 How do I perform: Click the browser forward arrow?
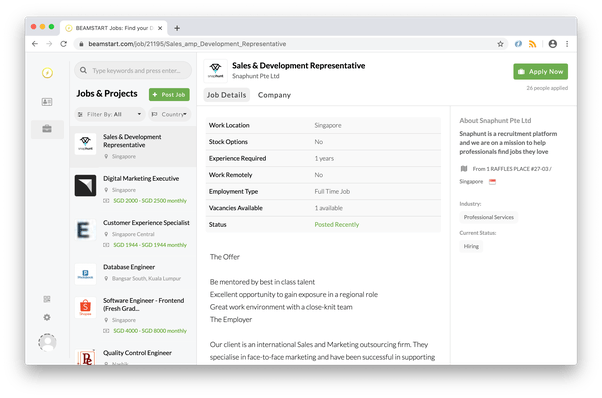49,44
